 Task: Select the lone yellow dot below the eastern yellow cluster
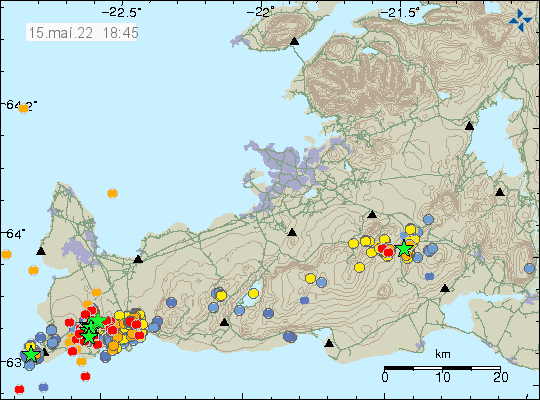(359, 267)
